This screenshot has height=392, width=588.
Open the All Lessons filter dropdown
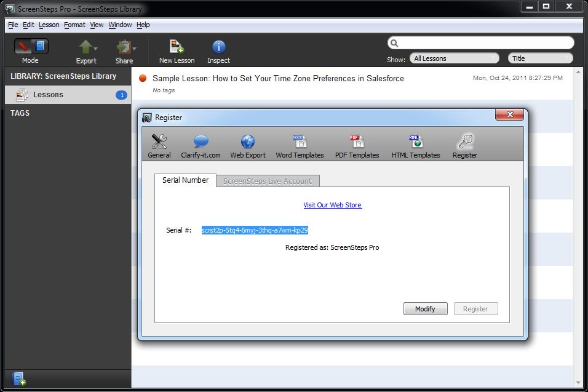pyautogui.click(x=455, y=58)
